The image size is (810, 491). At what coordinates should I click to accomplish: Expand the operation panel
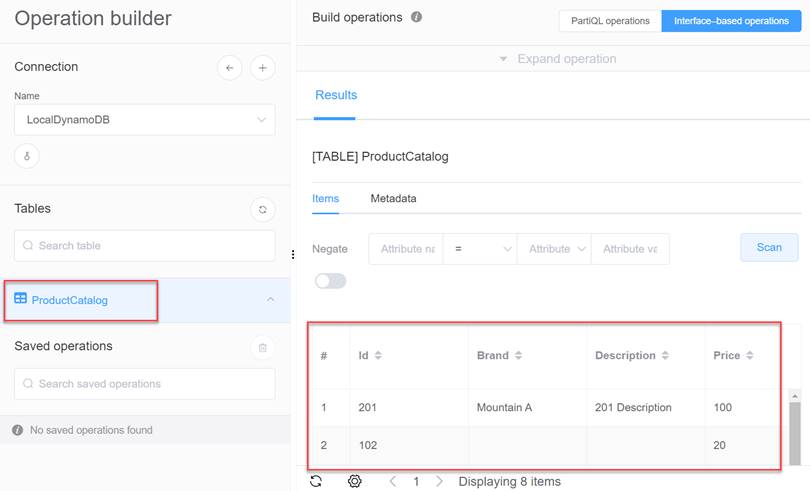click(x=558, y=59)
